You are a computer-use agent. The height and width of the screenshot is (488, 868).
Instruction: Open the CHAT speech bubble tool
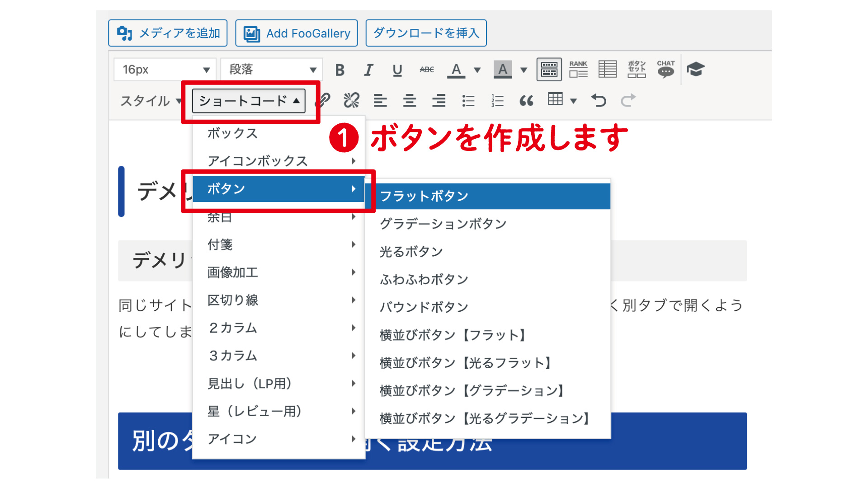[x=665, y=69]
